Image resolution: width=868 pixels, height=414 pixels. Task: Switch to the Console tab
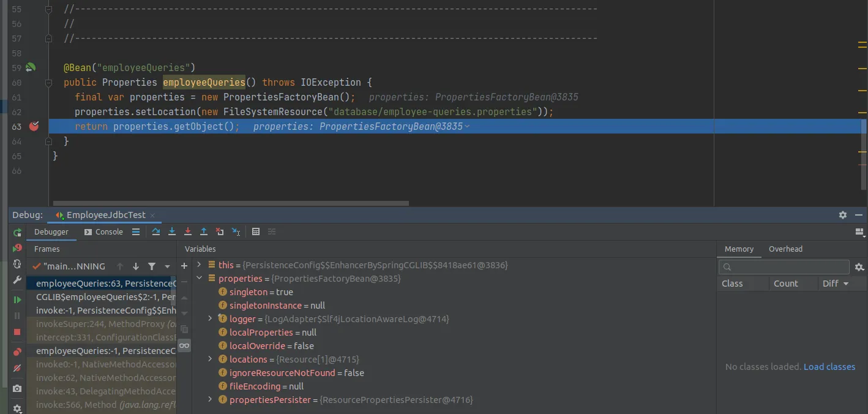[103, 232]
